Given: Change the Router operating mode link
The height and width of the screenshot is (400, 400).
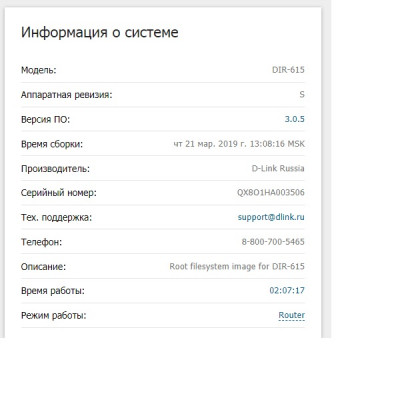Looking at the screenshot, I should (x=292, y=315).
